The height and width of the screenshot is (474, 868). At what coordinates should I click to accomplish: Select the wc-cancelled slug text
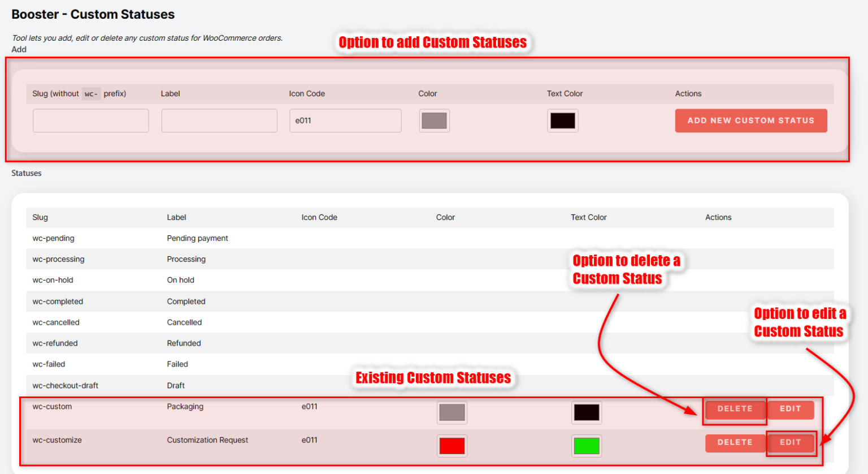click(56, 322)
